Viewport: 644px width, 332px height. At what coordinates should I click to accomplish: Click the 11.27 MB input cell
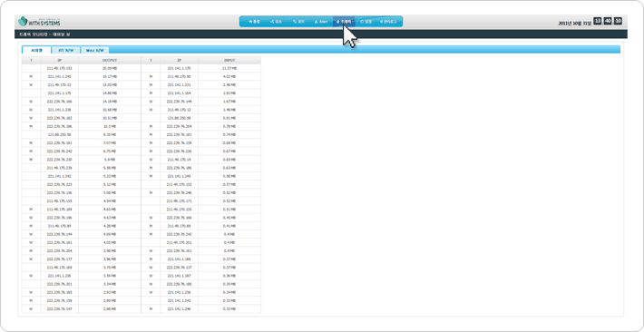[229, 68]
